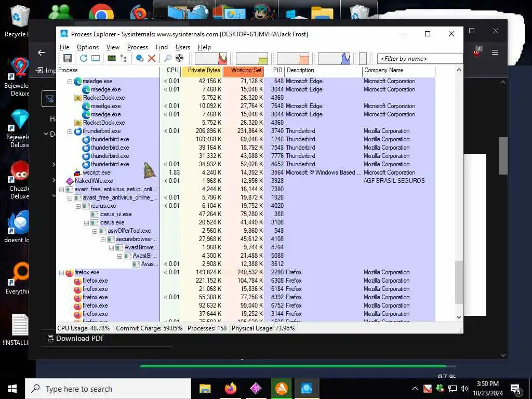The height and width of the screenshot is (399, 532).
Task: Open System Information via green graph icon
Action: [111, 58]
